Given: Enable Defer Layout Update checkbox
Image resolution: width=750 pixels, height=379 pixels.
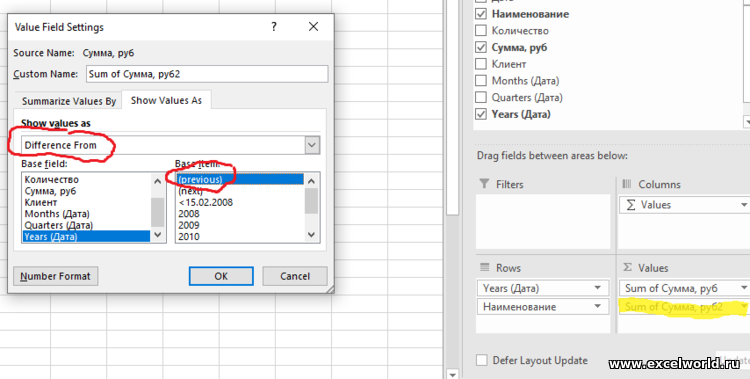Looking at the screenshot, I should (482, 360).
